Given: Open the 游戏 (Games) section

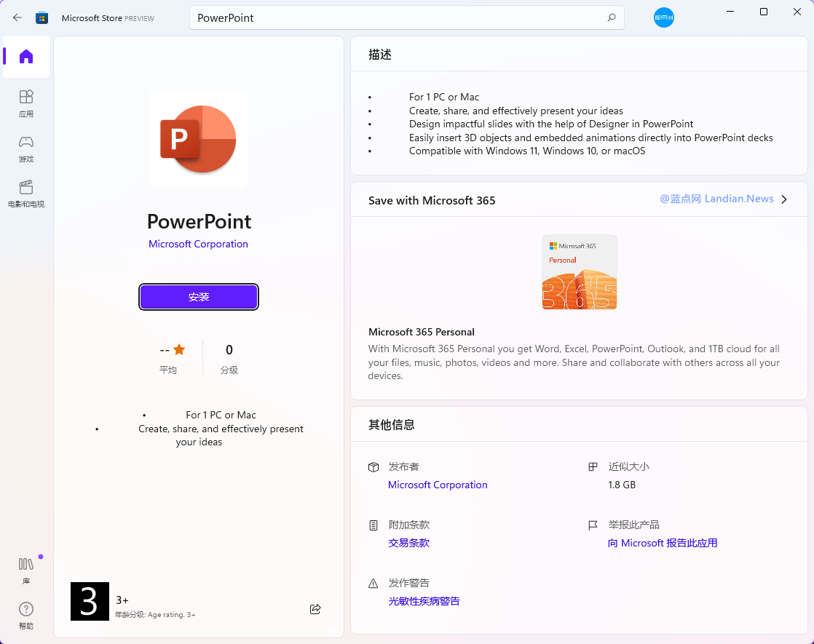Looking at the screenshot, I should pyautogui.click(x=26, y=148).
